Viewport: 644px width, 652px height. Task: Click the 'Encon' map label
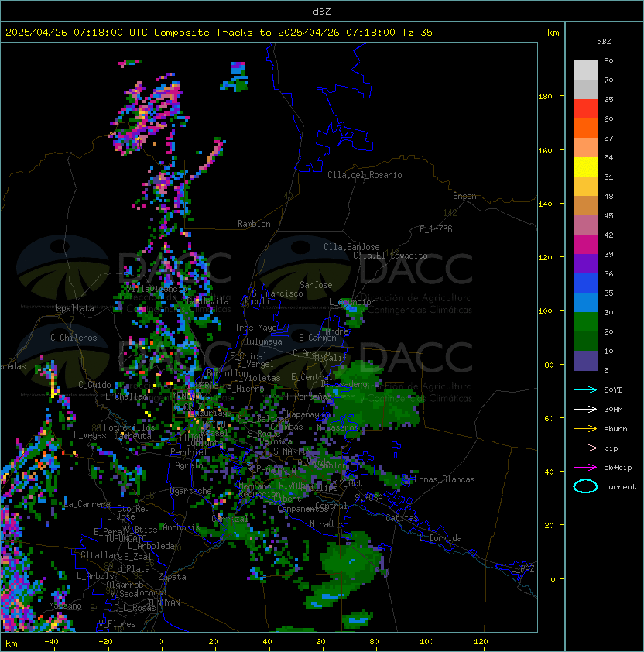[x=464, y=196]
